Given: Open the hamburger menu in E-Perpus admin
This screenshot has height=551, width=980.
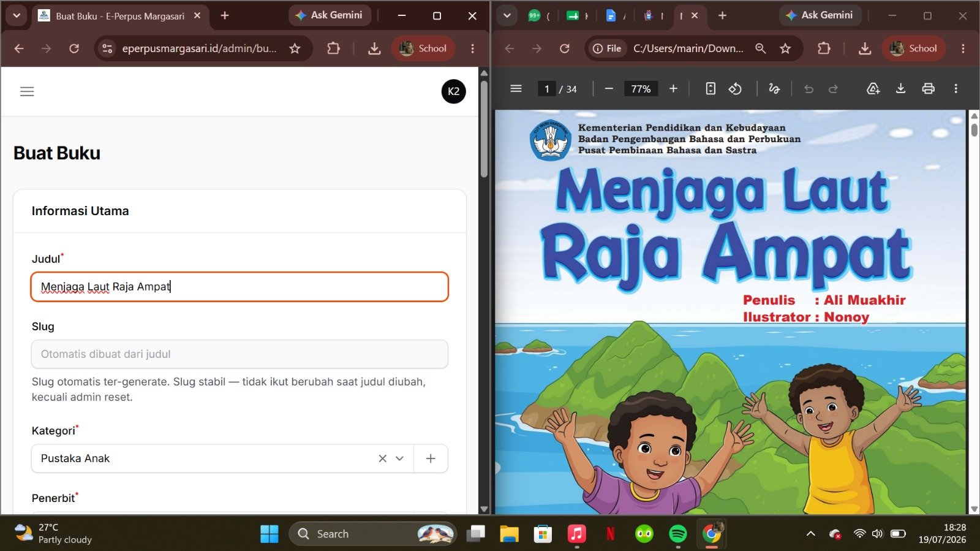Looking at the screenshot, I should [x=27, y=91].
